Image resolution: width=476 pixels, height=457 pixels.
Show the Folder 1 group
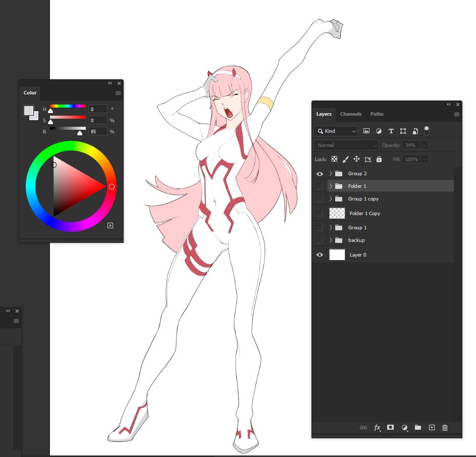tap(320, 186)
